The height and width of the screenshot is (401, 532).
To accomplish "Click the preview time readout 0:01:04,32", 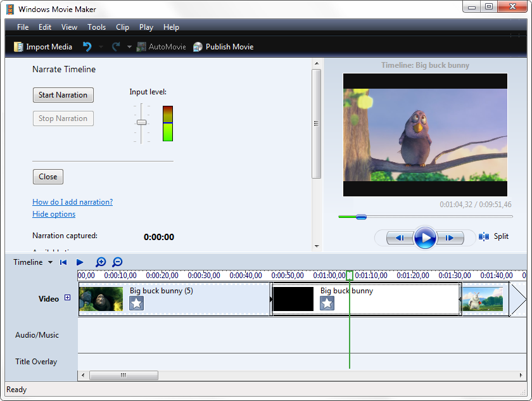I will [x=456, y=205].
